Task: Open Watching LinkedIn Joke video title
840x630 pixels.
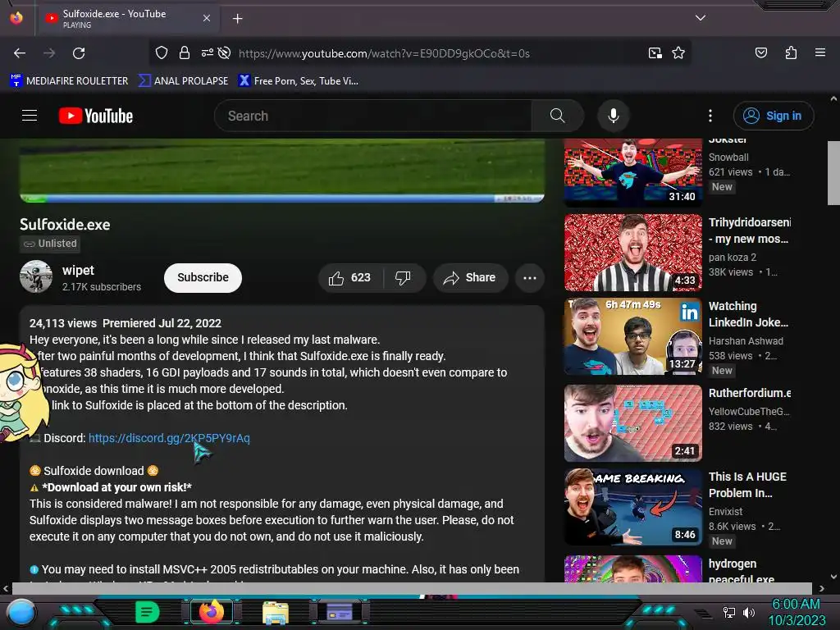Action: point(748,314)
